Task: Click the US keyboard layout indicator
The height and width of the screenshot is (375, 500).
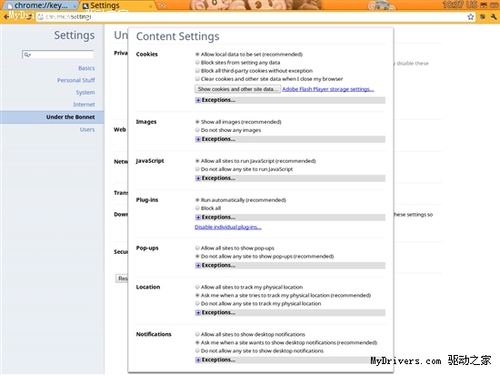Action: pyautogui.click(x=472, y=5)
